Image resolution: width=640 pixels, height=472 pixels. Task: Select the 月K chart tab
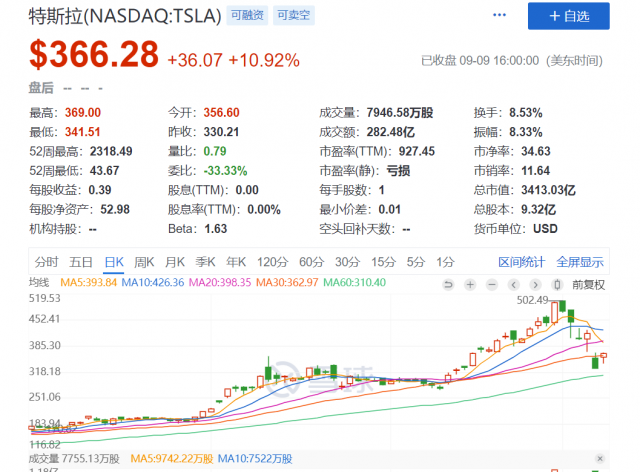(x=175, y=262)
